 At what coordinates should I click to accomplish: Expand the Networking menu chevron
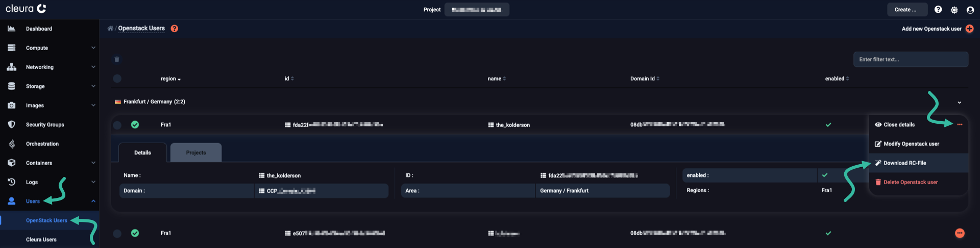[93, 67]
